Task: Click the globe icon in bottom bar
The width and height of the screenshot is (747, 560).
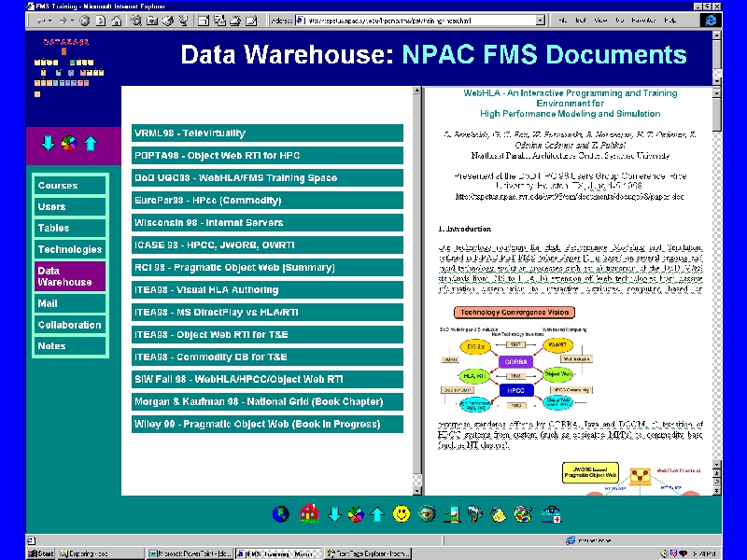Action: pyautogui.click(x=281, y=514)
